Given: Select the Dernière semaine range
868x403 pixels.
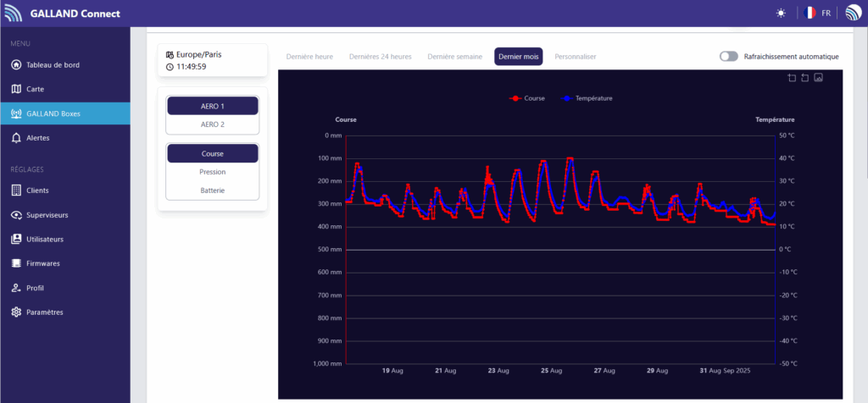Looking at the screenshot, I should pos(455,57).
